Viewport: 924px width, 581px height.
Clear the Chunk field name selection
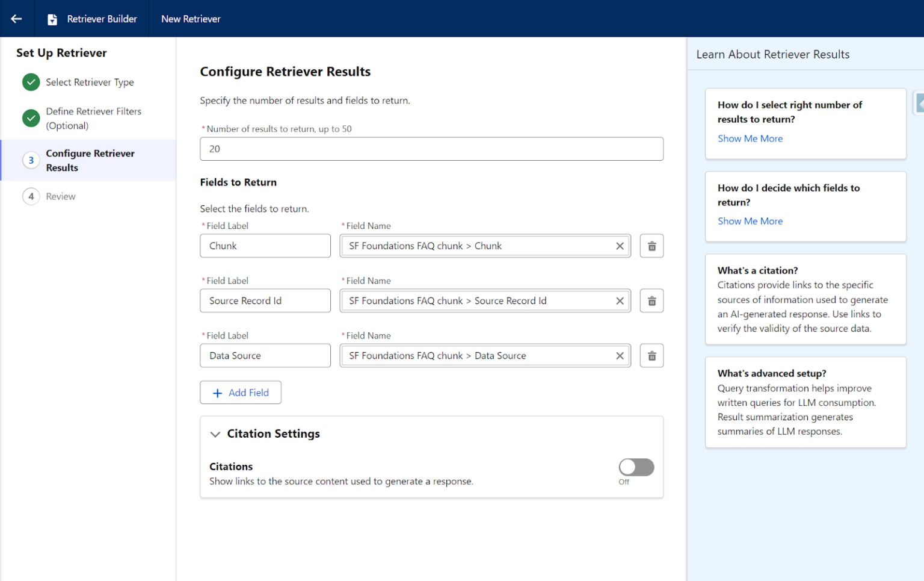click(x=620, y=246)
